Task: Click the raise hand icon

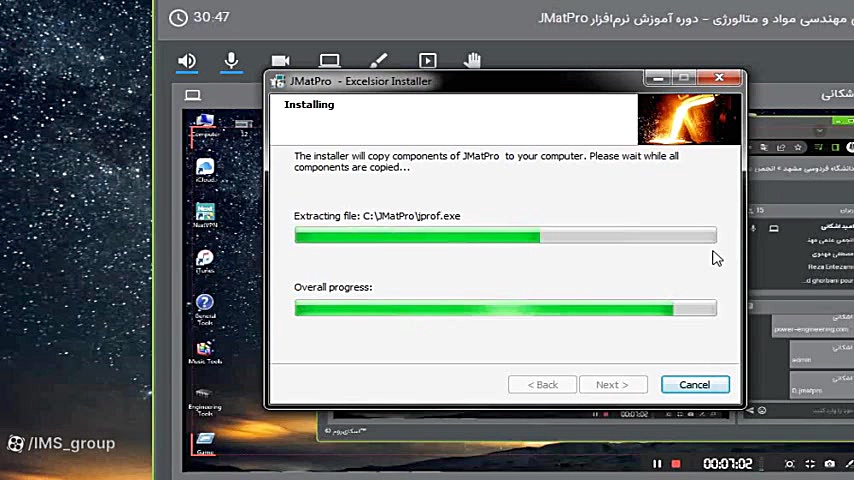Action: pos(472,60)
